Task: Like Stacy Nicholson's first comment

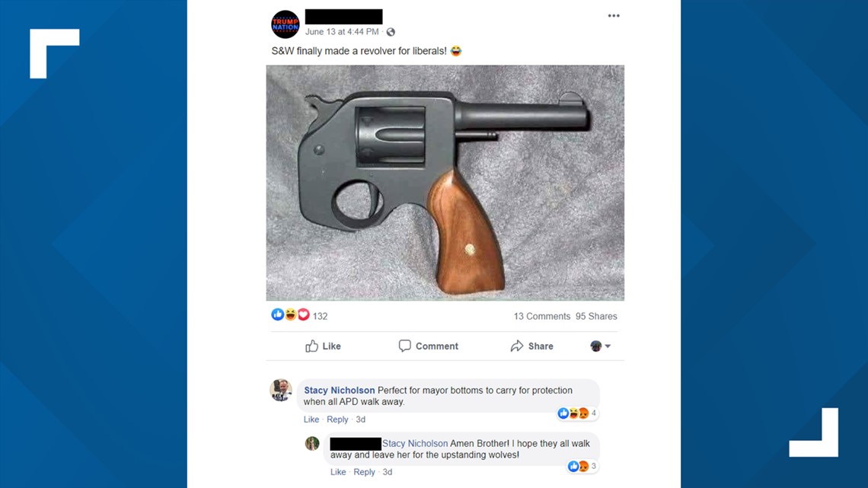Action: [311, 419]
